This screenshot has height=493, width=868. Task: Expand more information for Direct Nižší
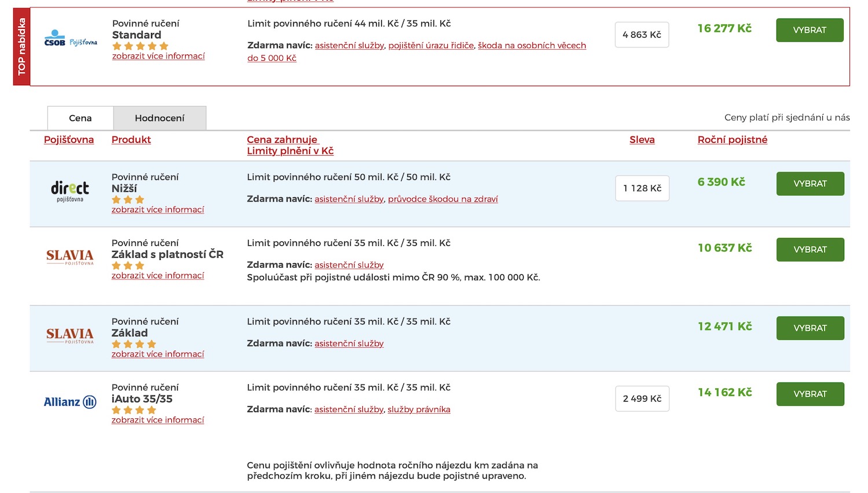[x=158, y=209]
